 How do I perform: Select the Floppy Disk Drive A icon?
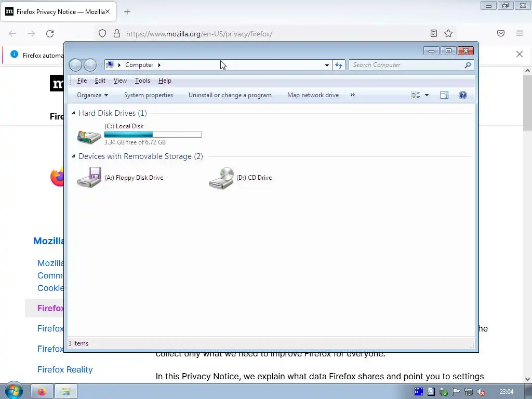point(89,178)
